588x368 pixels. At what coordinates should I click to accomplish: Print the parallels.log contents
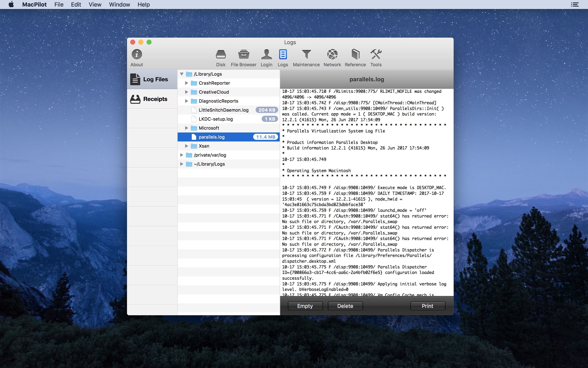click(427, 306)
